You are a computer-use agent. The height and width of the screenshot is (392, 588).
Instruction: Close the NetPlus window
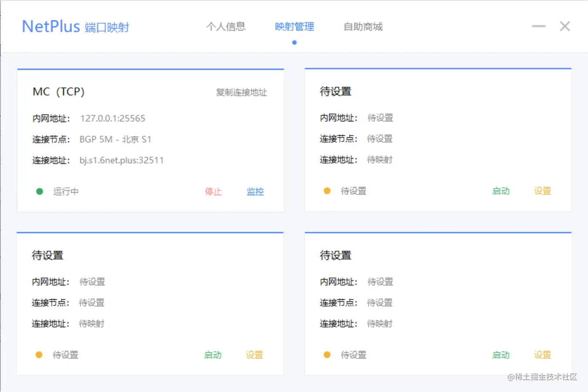(x=565, y=27)
